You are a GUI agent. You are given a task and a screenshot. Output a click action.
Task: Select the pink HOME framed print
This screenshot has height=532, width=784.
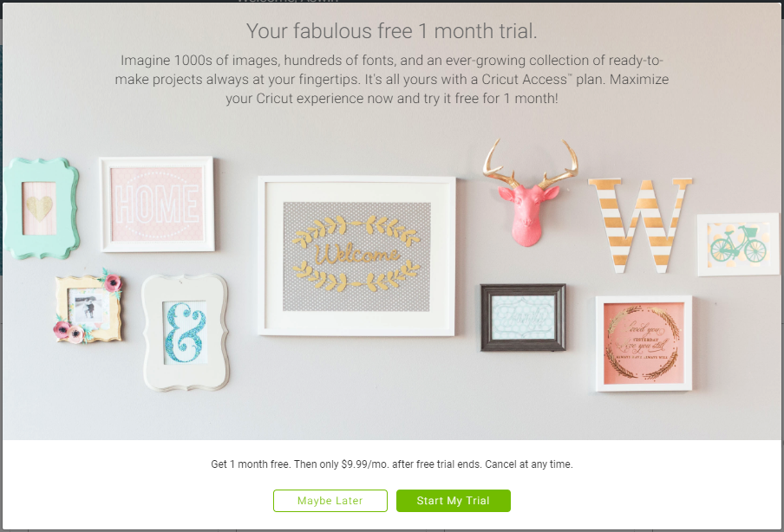[157, 204]
